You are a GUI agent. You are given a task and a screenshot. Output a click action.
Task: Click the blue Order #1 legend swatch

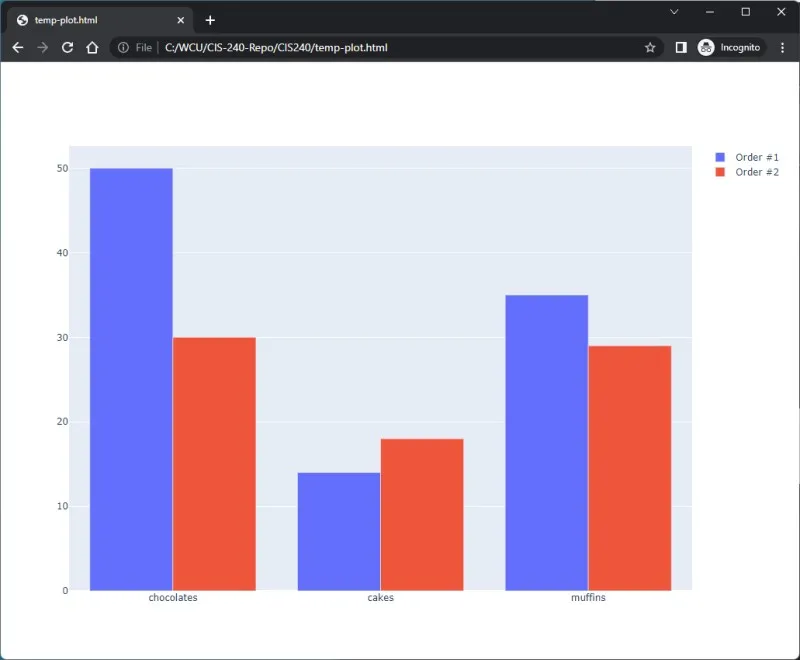pos(720,157)
